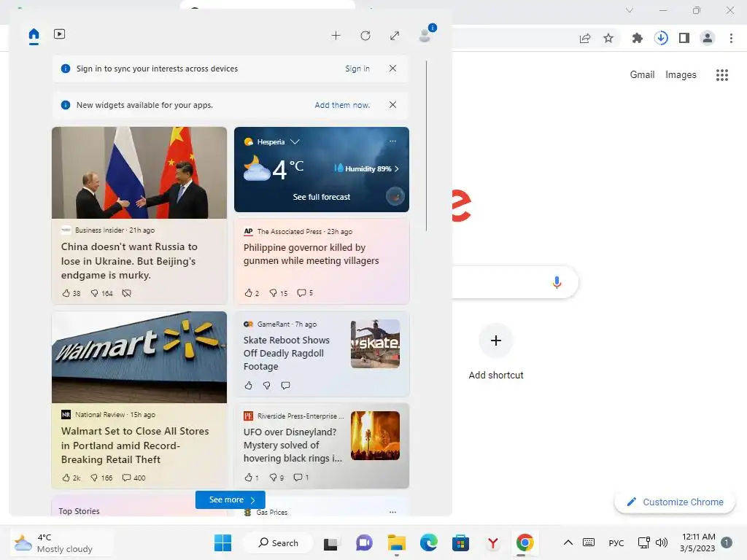This screenshot has height=560, width=747.
Task: Open Walmart store image thumbnail
Action: point(139,357)
